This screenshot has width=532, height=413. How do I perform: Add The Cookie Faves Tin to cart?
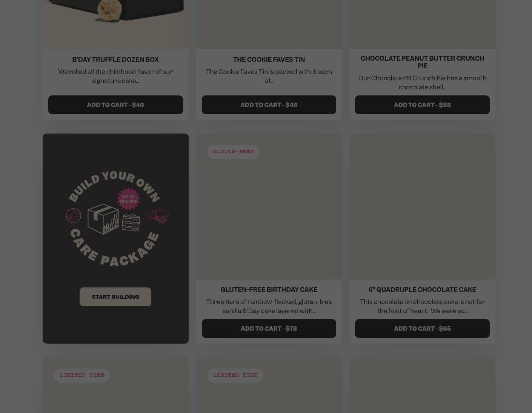pos(269,105)
